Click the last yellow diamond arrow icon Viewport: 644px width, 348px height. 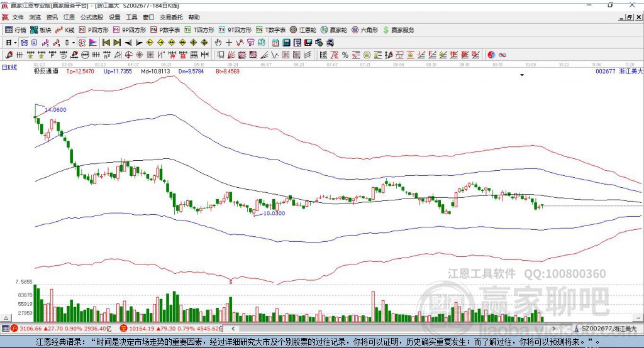click(x=204, y=43)
